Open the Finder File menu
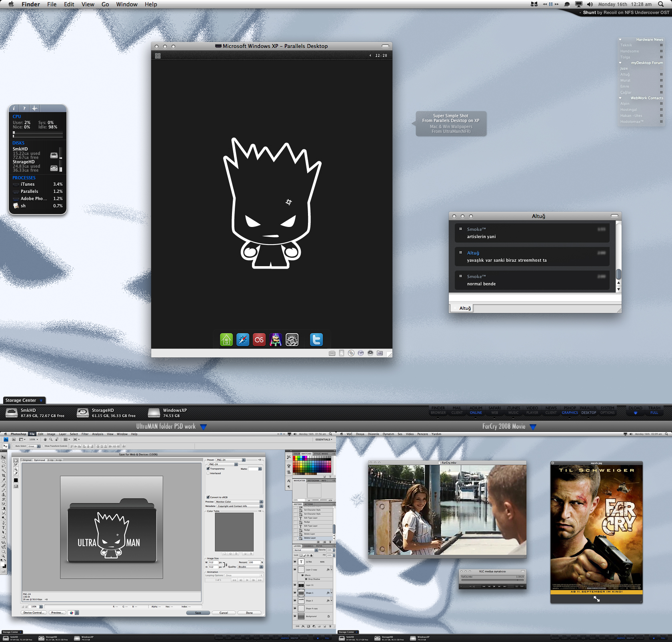This screenshot has height=642, width=672. point(52,4)
